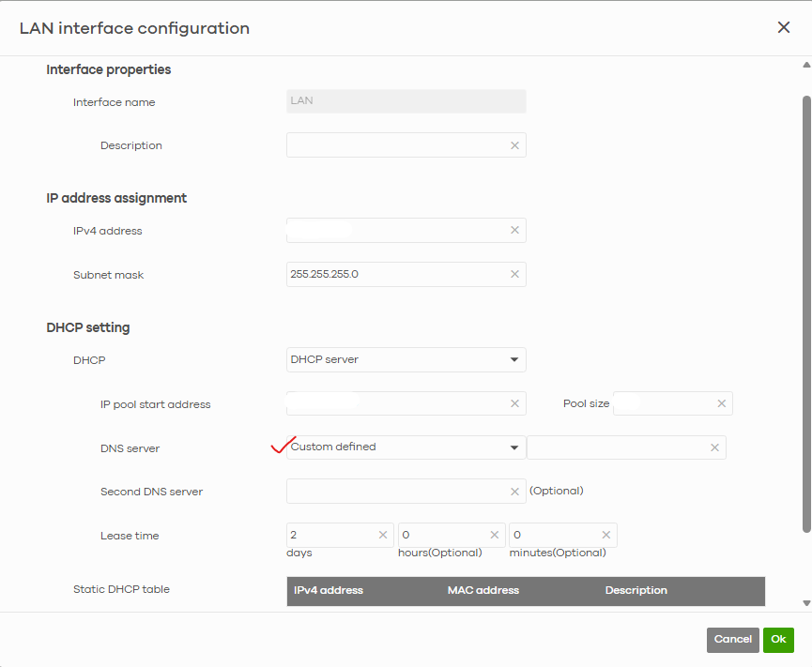Clear the lease time days value
Viewport: 812px width, 667px height.
382,535
